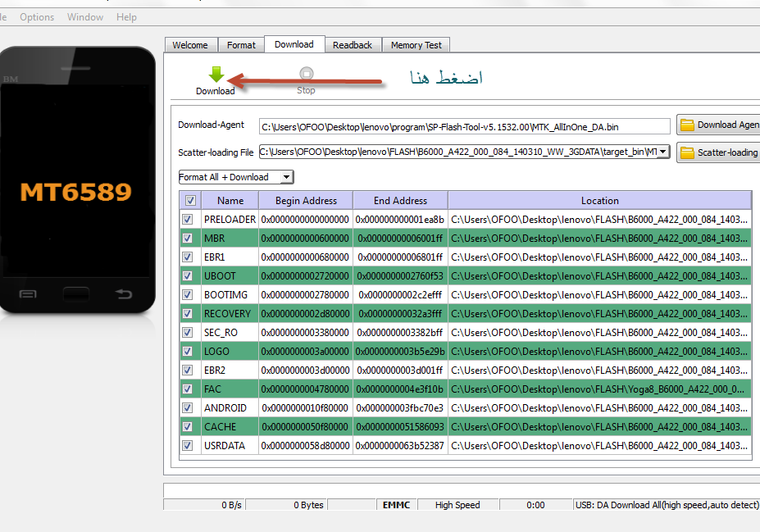Viewport: 760px width, 532px height.
Task: Click the LOGO begin address cell
Action: [x=306, y=352]
